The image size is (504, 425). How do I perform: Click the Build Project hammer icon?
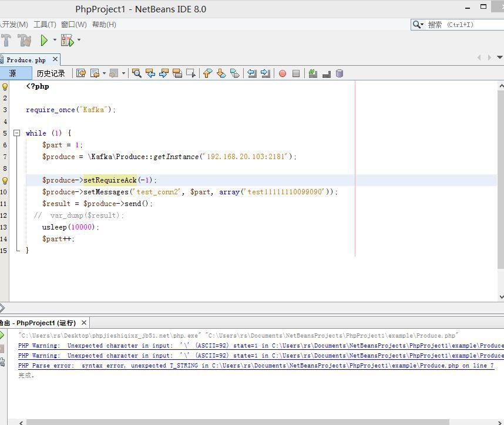pyautogui.click(x=6, y=40)
